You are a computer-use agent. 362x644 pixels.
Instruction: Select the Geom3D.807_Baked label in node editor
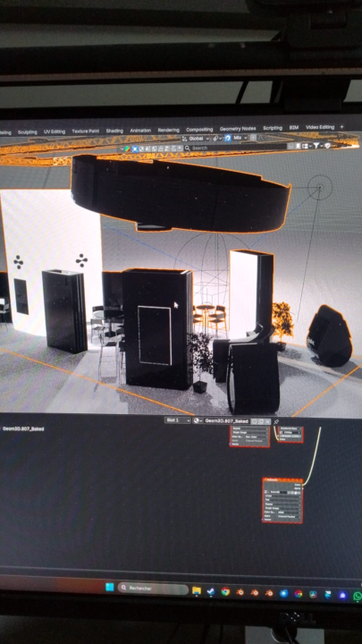[23, 428]
